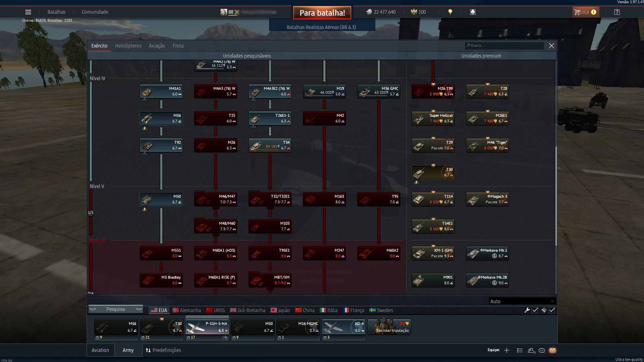
Task: Open the help question mark icon
Action: 617,12
